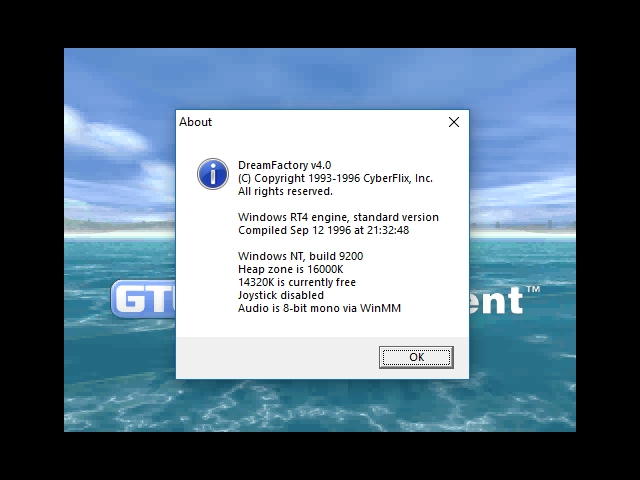This screenshot has width=640, height=480.
Task: Click the 'Joystick disabled' text
Action: tap(281, 295)
